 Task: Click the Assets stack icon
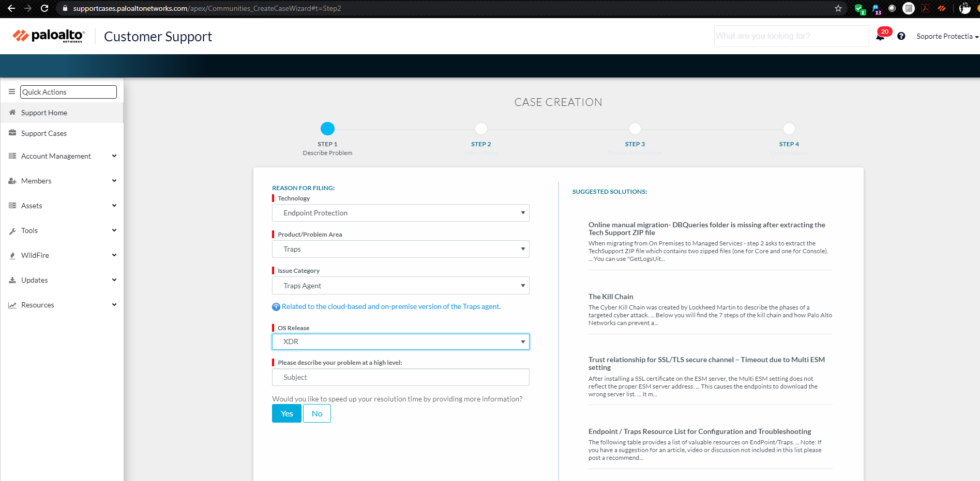coord(12,205)
